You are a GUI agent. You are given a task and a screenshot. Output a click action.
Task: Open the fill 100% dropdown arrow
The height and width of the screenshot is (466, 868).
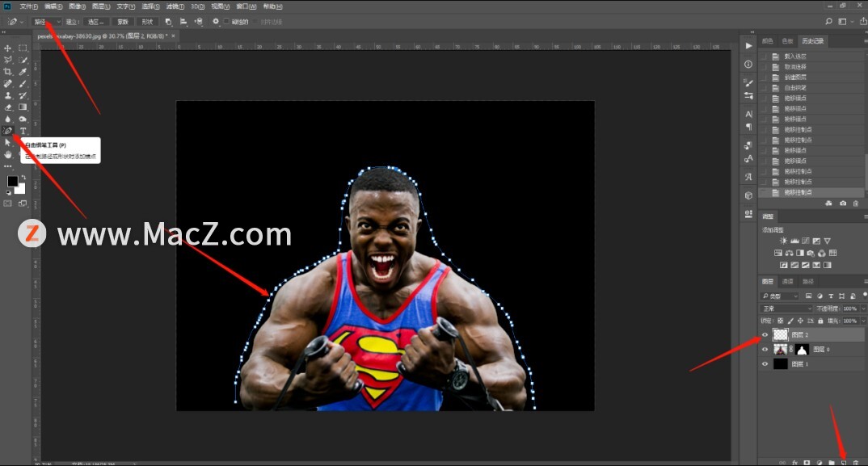[x=863, y=321]
